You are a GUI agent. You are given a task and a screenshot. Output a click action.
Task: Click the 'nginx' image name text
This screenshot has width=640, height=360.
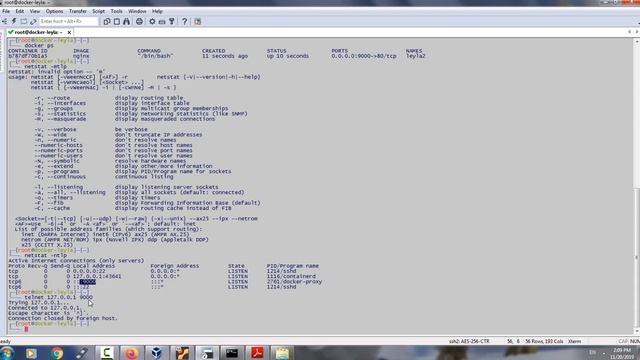[x=81, y=56]
